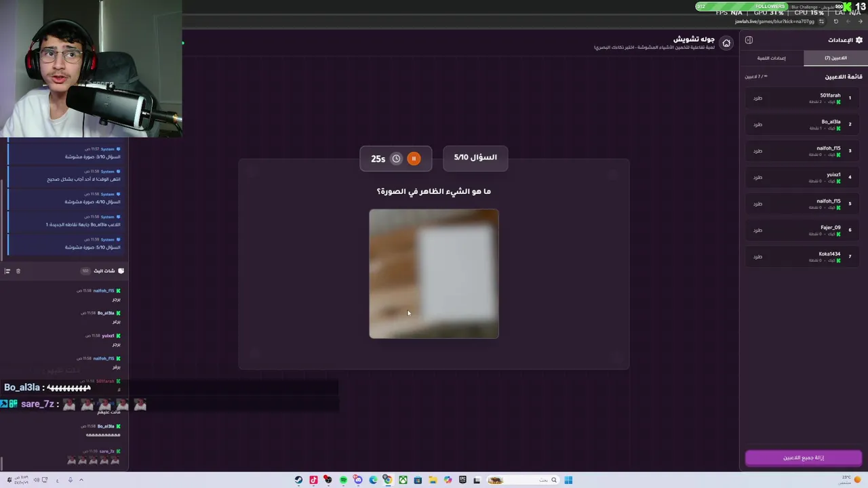
Task: Open the weather widget showing 23°C
Action: click(851, 479)
